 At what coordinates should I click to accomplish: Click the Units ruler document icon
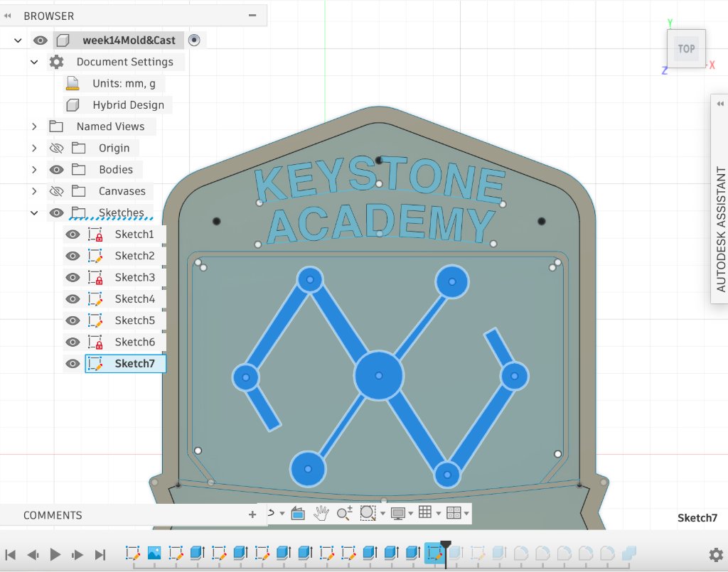73,84
